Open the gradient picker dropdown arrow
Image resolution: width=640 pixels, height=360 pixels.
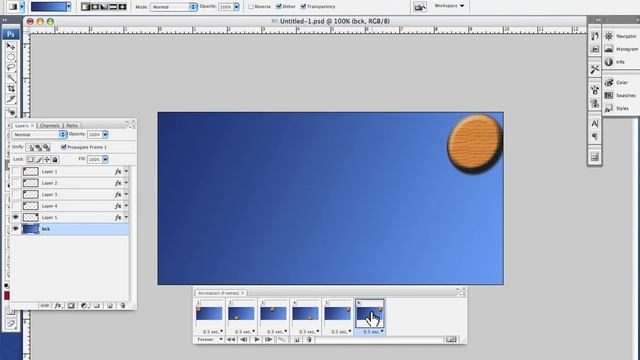point(68,7)
